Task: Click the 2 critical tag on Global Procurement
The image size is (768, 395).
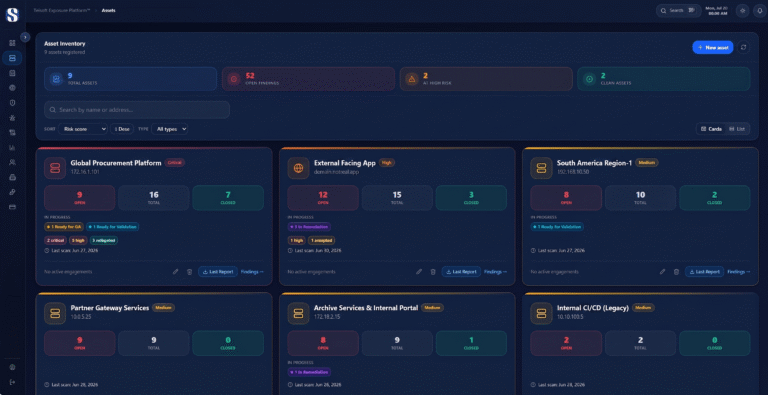Action: pos(55,240)
